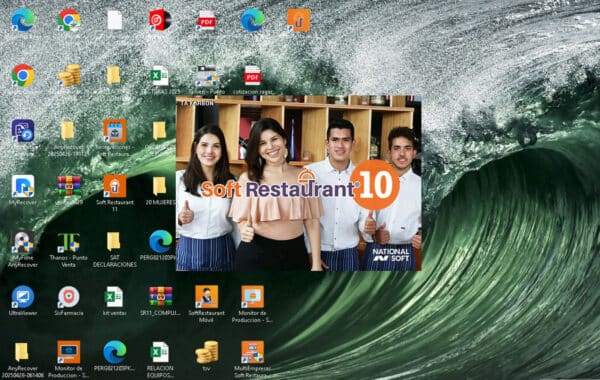
Task: Open the blank white document file icon
Action: tap(114, 20)
